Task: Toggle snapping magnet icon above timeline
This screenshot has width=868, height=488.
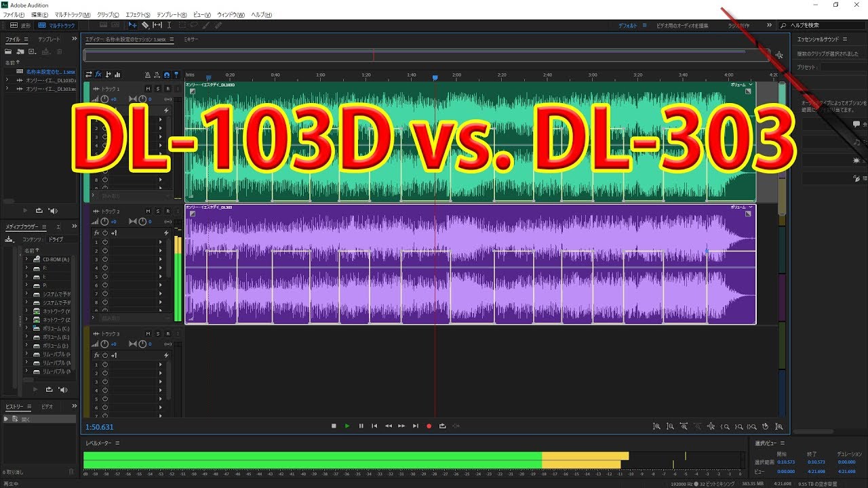Action: pos(167,75)
